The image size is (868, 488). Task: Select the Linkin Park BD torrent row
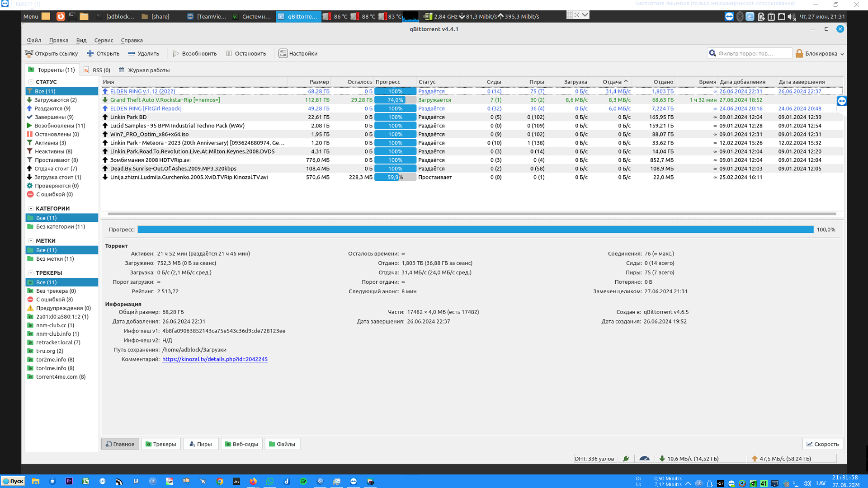point(472,117)
